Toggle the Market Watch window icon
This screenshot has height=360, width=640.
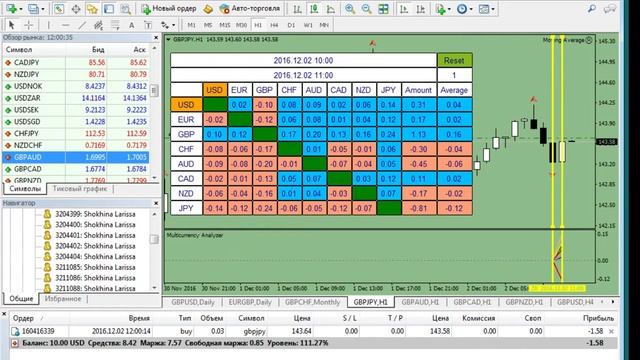[x=59, y=9]
